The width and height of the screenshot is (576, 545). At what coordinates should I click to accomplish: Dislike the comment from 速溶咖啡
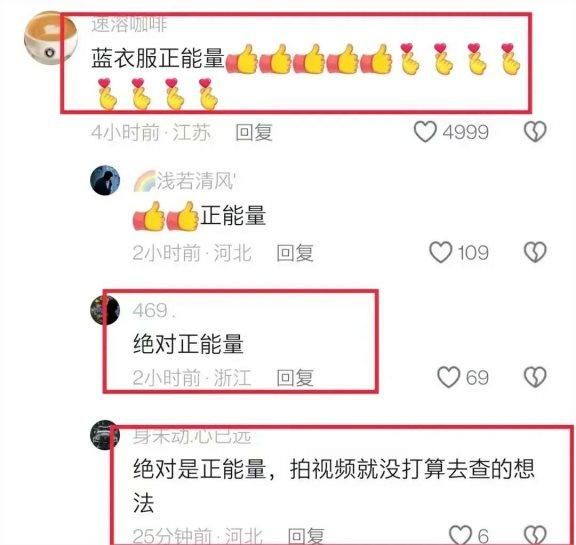535,131
